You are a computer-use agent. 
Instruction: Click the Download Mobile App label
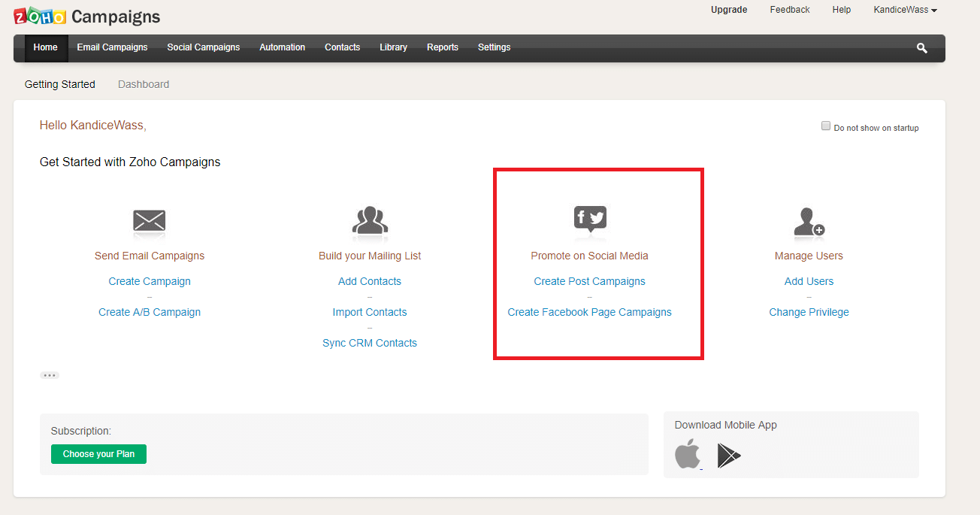tap(726, 425)
